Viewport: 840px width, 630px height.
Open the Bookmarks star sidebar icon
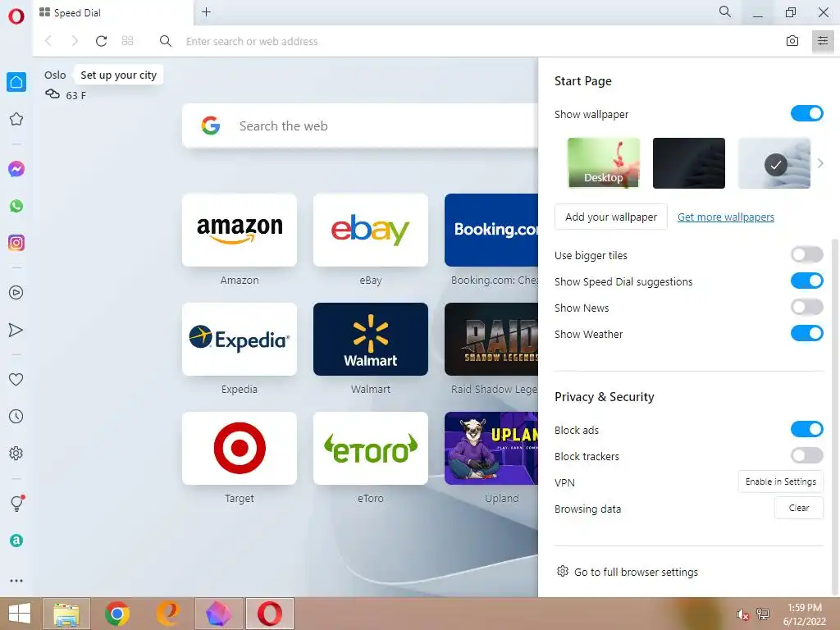16,119
